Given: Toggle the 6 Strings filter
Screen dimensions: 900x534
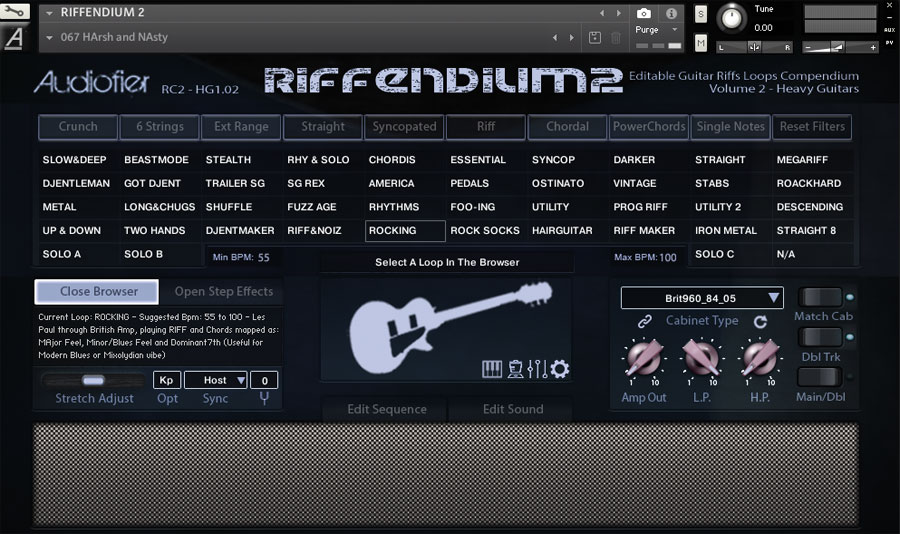Looking at the screenshot, I should (x=160, y=127).
